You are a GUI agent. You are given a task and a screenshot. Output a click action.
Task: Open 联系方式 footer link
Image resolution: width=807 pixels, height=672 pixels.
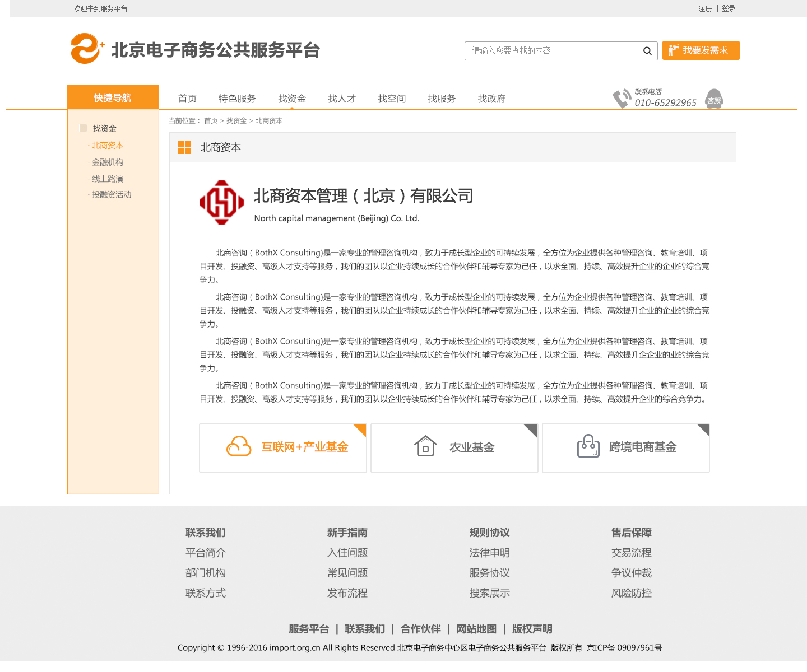point(206,593)
